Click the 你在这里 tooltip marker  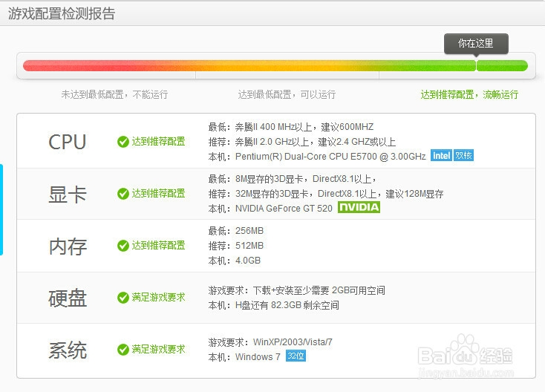coord(476,44)
